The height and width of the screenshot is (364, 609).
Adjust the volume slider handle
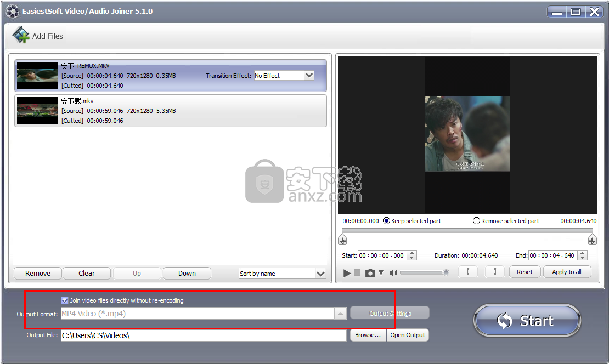[446, 273]
